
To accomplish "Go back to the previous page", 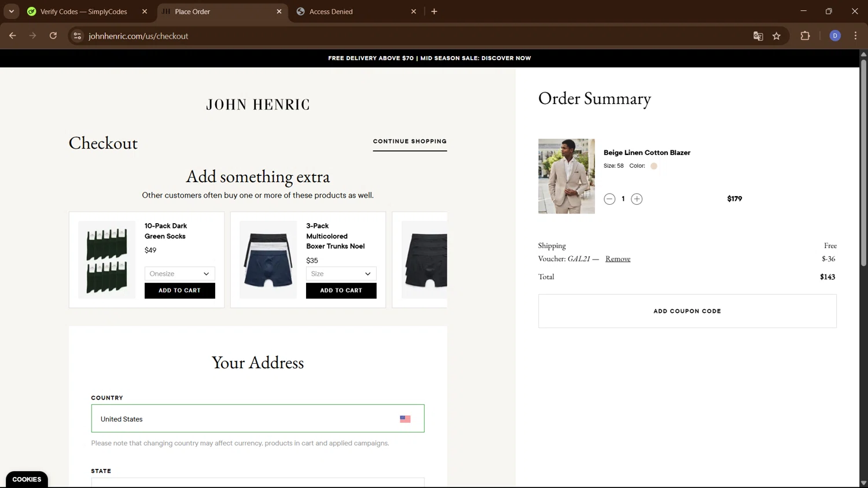I will [12, 36].
